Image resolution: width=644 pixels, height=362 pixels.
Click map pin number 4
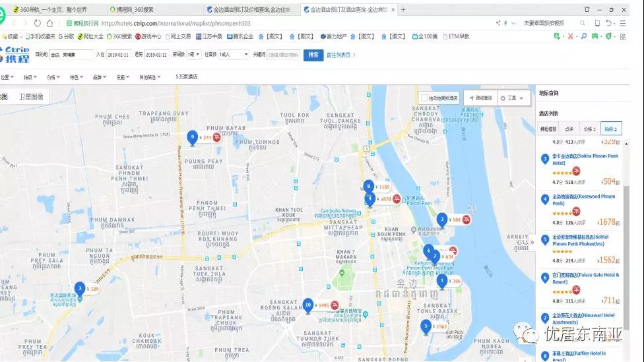[370, 199]
